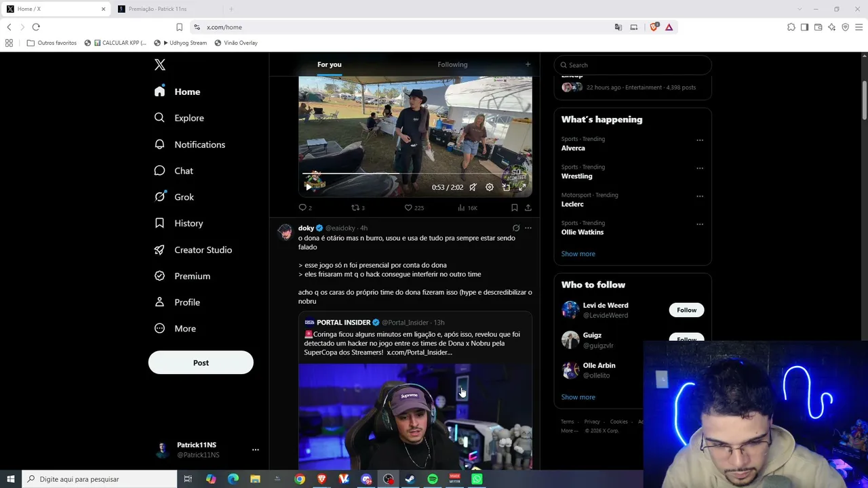Bookmark the video post
The height and width of the screenshot is (488, 868).
point(514,207)
